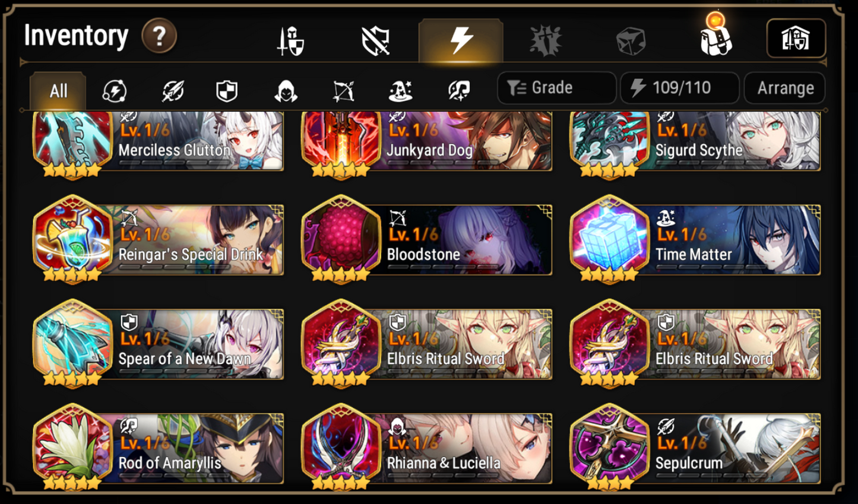Select the Bloodstone artifact card
The width and height of the screenshot is (858, 504).
tap(427, 239)
